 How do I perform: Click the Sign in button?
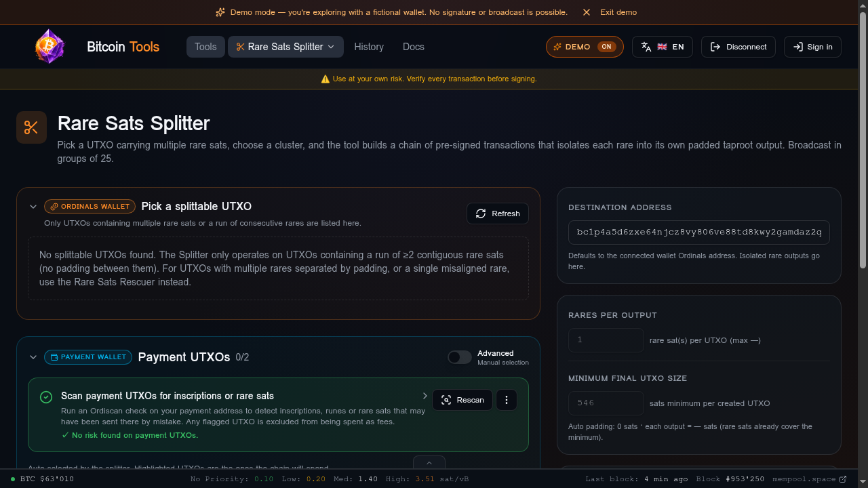coord(812,47)
